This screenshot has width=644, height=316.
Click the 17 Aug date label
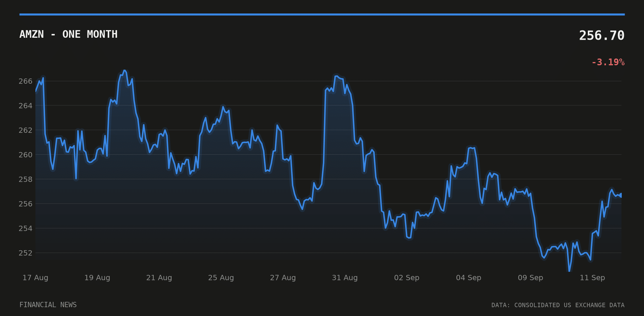35,278
